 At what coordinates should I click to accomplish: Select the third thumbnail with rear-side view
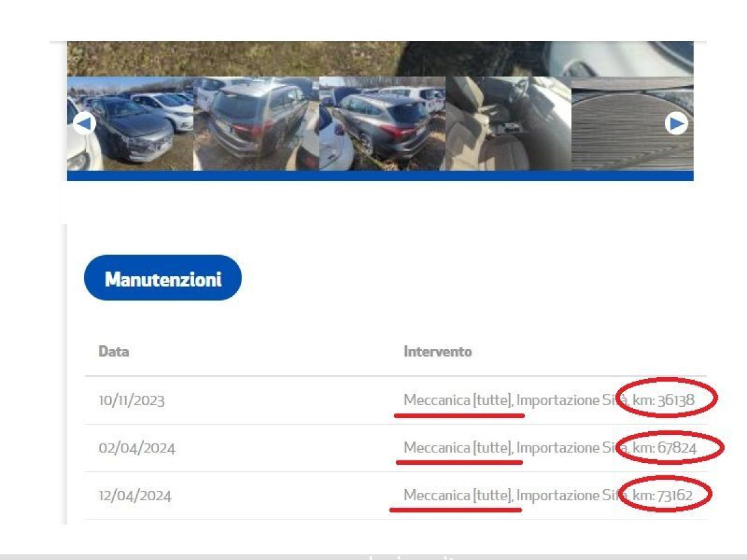pyautogui.click(x=382, y=124)
